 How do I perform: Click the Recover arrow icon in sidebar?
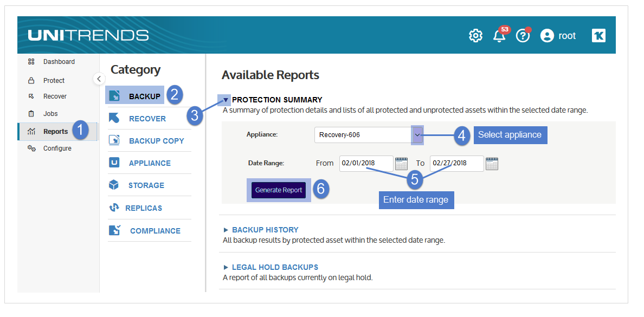pyautogui.click(x=31, y=96)
